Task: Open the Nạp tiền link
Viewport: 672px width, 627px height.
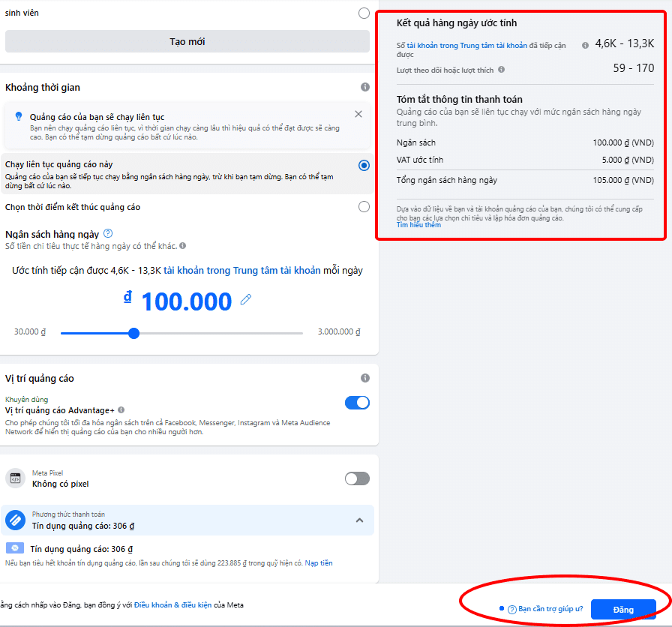Action: coord(319,562)
